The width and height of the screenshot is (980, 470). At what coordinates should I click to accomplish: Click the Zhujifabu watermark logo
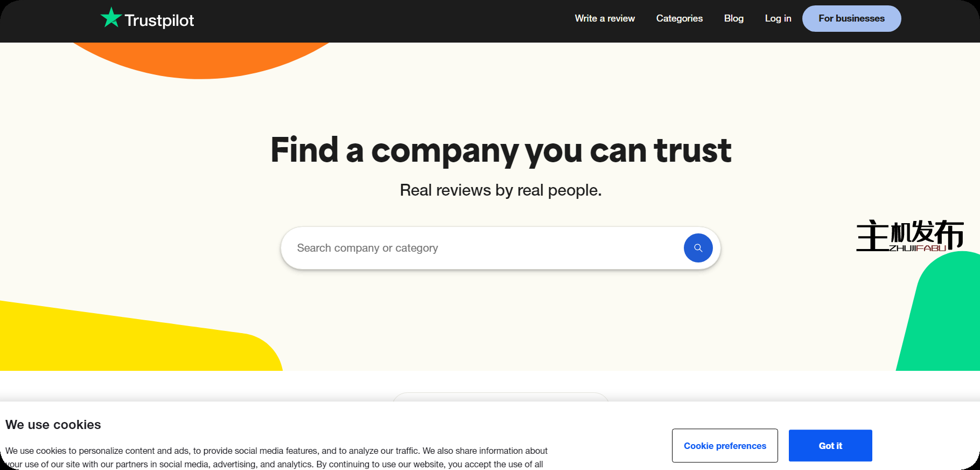[x=909, y=236]
